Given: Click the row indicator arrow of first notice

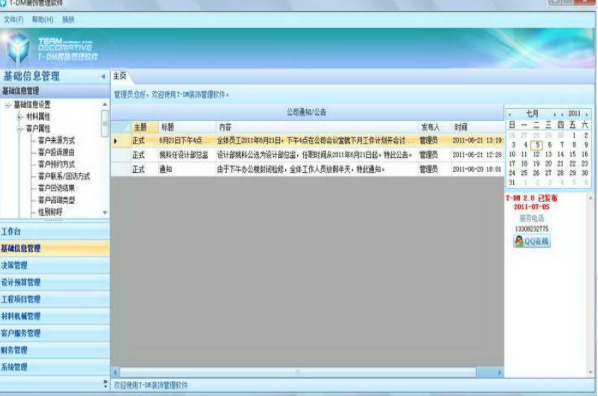Looking at the screenshot, I should (x=116, y=141).
